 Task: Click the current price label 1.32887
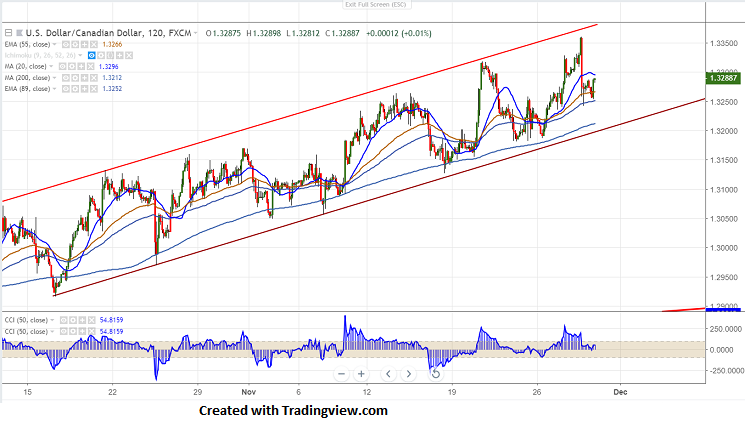click(x=723, y=78)
